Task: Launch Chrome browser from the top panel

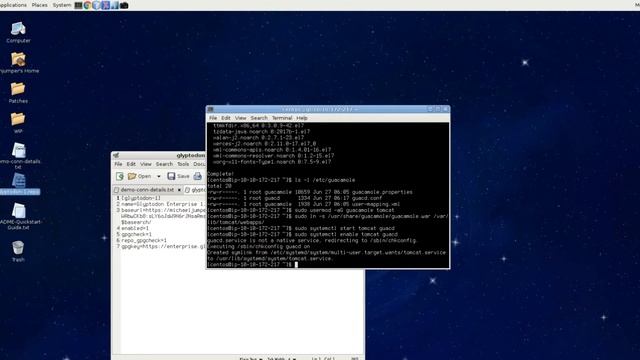Action: 87,5
